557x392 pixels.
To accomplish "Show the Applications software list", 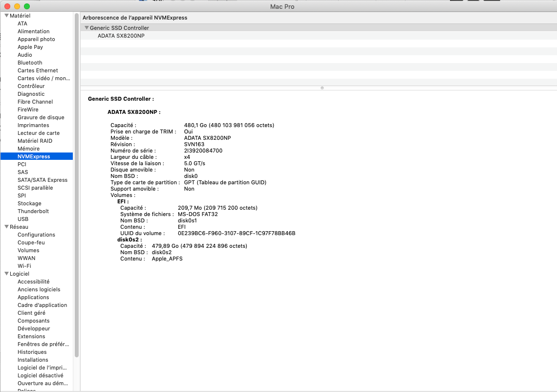I will pos(33,297).
